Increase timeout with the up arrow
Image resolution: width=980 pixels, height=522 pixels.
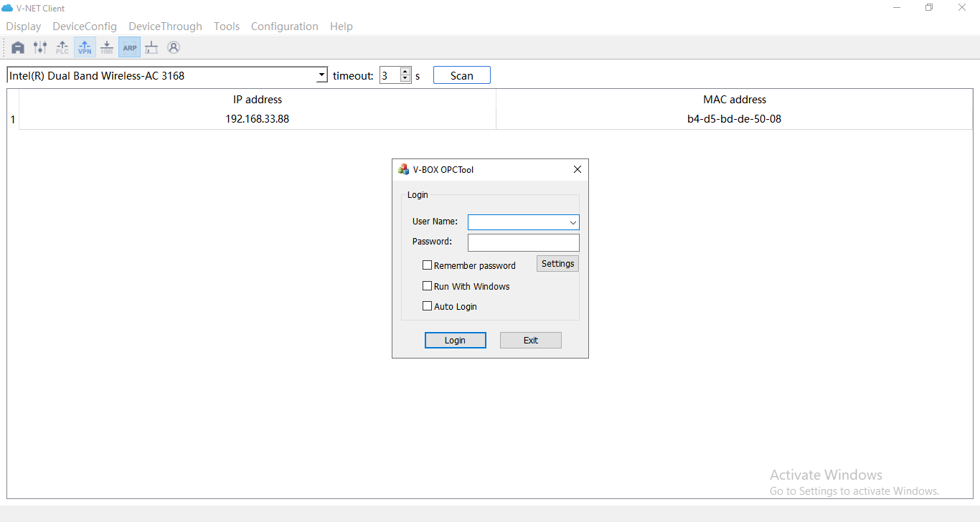(404, 71)
